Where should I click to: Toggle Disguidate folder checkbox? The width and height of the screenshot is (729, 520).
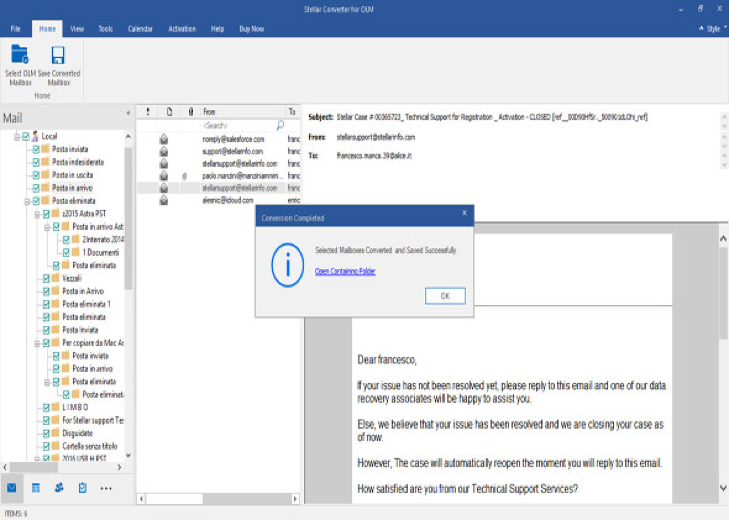click(x=46, y=433)
